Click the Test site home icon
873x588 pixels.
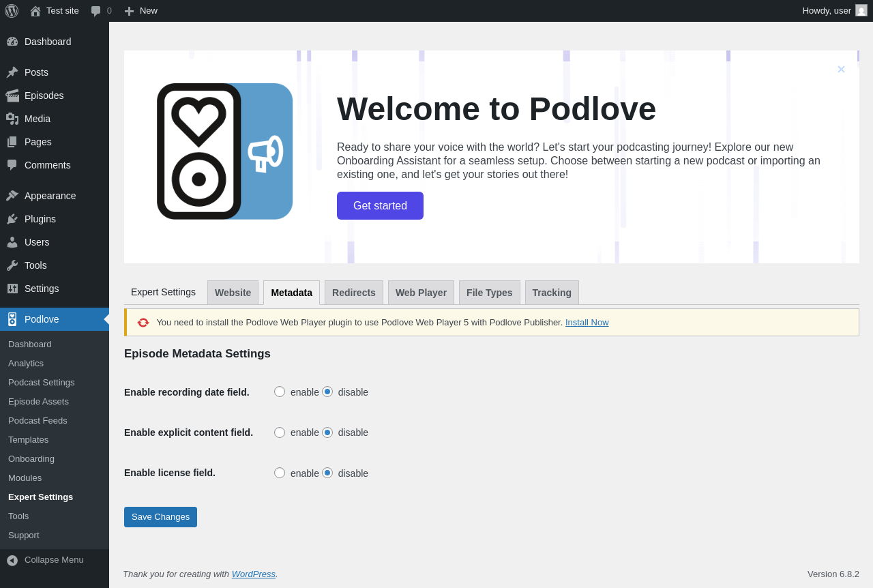click(35, 11)
